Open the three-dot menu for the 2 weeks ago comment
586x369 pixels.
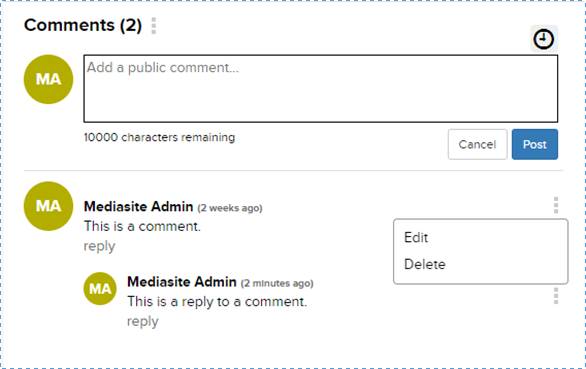[556, 205]
